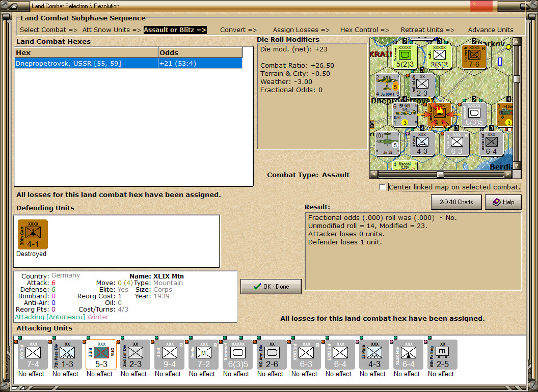Open the Help button
This screenshot has height=392, width=538.
click(503, 202)
